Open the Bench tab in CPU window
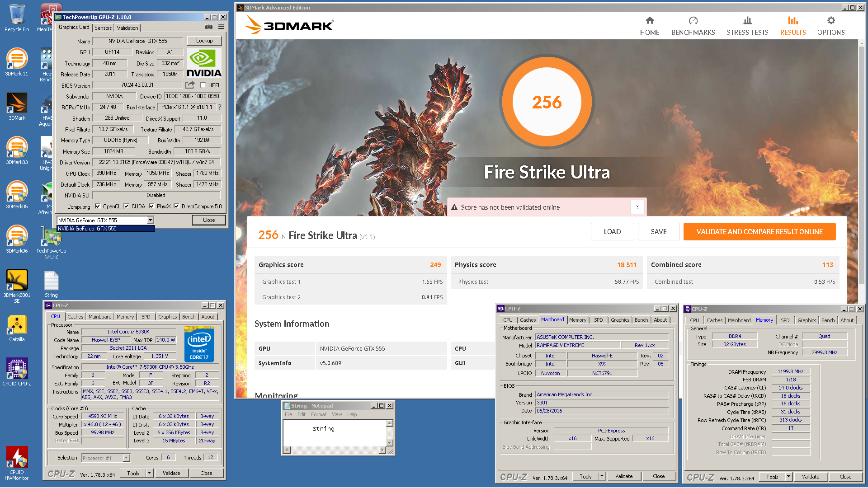868x488 pixels. (x=189, y=317)
